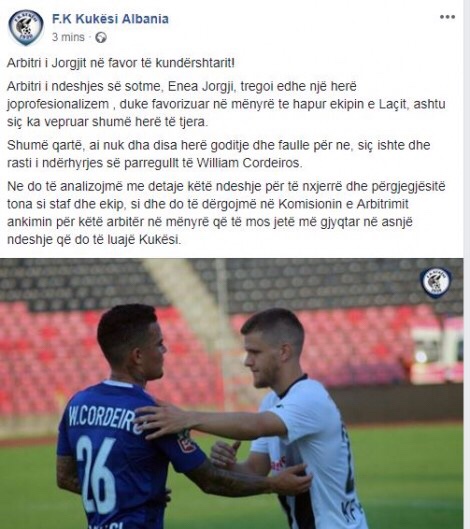This screenshot has width=470, height=529.
Task: Open the attached match photo
Action: pos(231,393)
